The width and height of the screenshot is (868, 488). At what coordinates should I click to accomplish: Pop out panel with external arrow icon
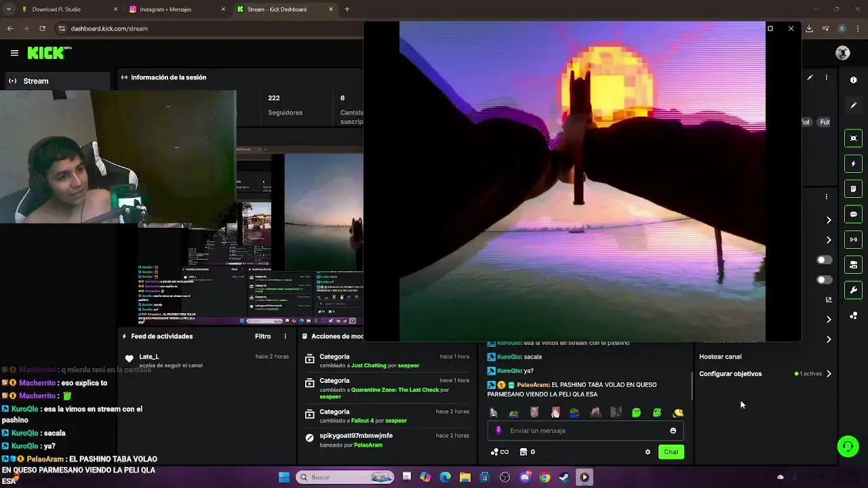point(829,299)
